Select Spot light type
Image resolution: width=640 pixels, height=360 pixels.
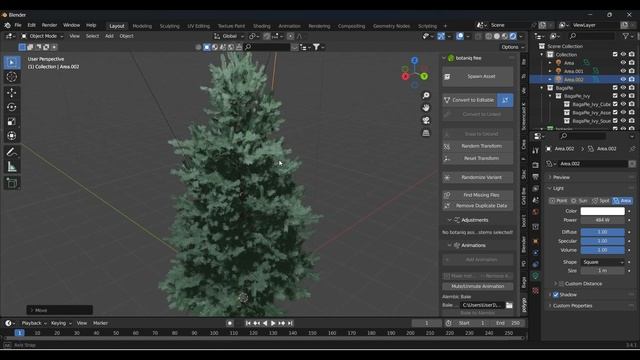[600, 201]
